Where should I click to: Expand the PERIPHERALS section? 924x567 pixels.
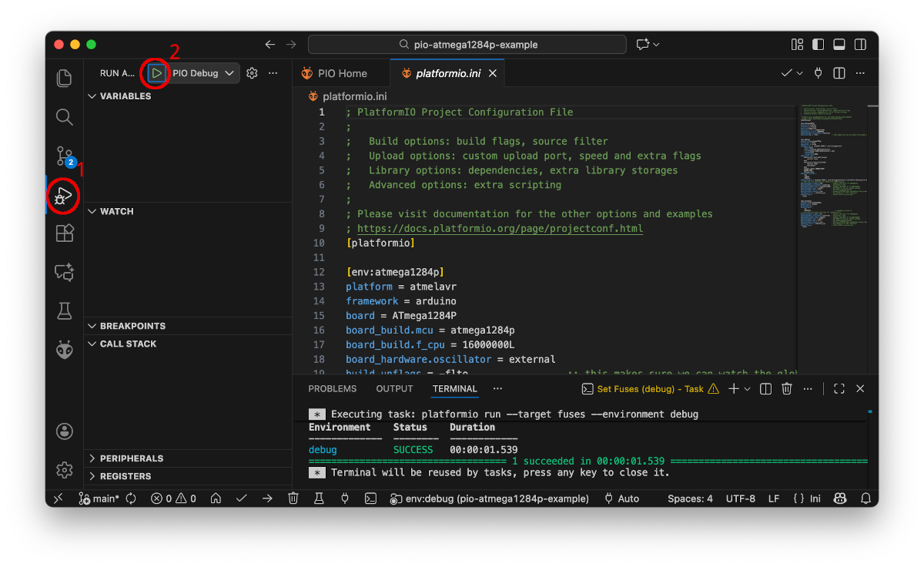[131, 458]
